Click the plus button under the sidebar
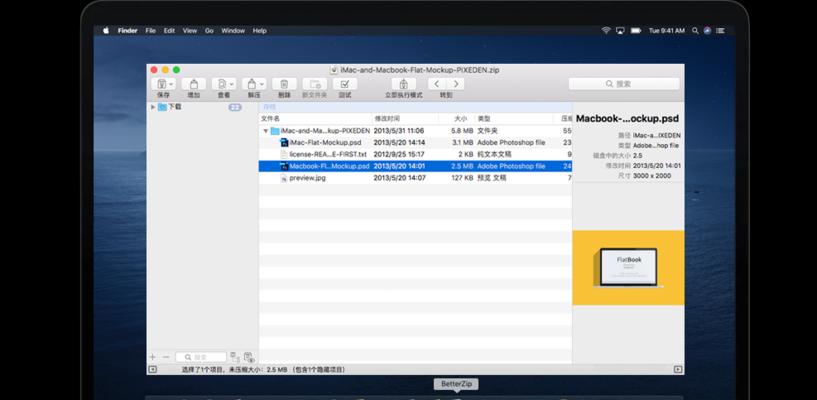 point(153,357)
